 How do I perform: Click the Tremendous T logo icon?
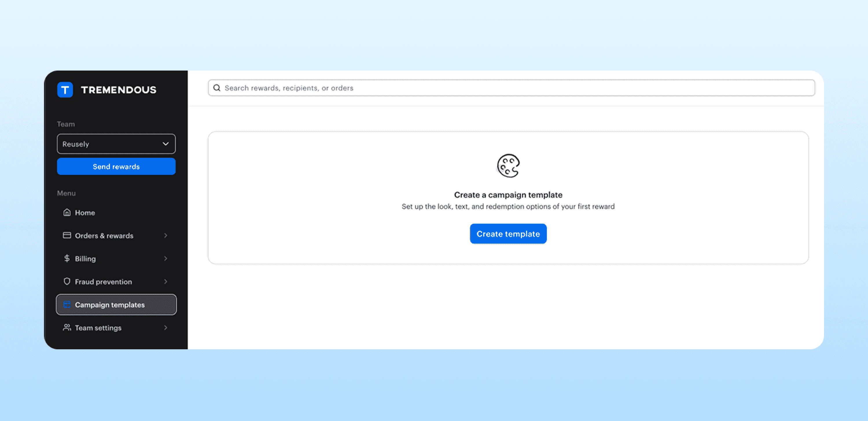[x=65, y=90]
